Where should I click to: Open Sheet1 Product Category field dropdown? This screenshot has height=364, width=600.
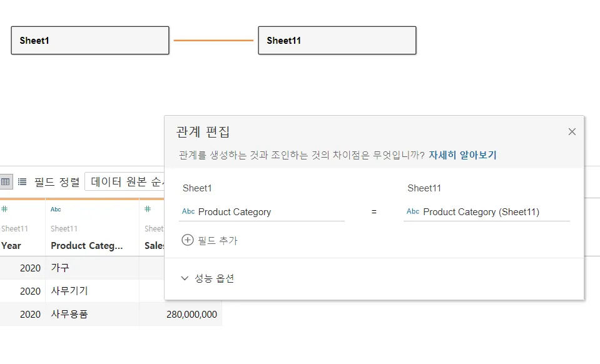(x=262, y=212)
